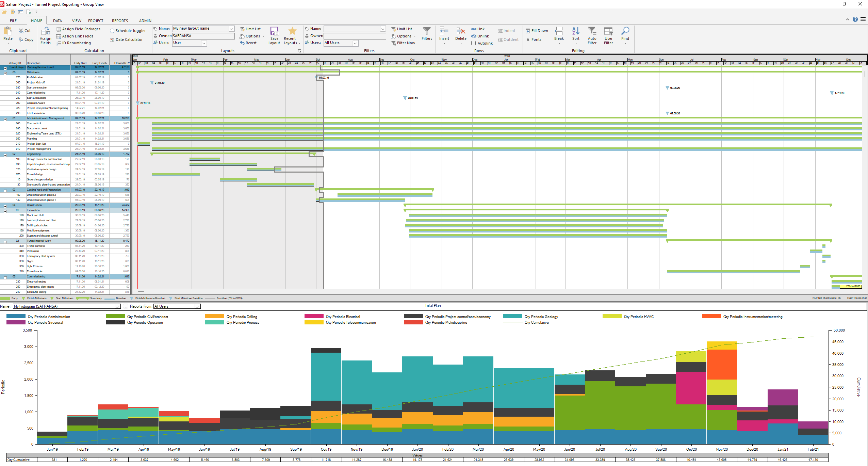
Task: Click the layout Owner input field
Action: click(203, 36)
